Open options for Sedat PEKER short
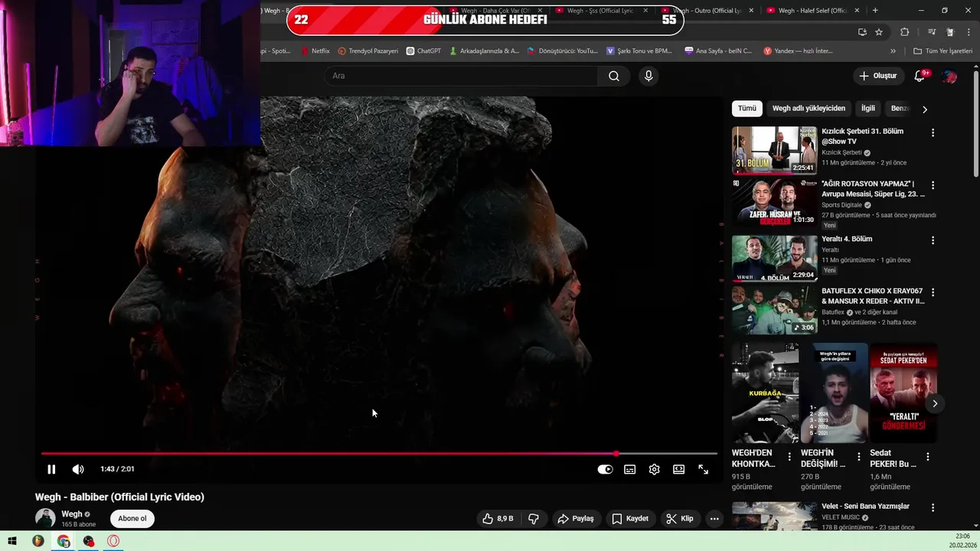 927,457
